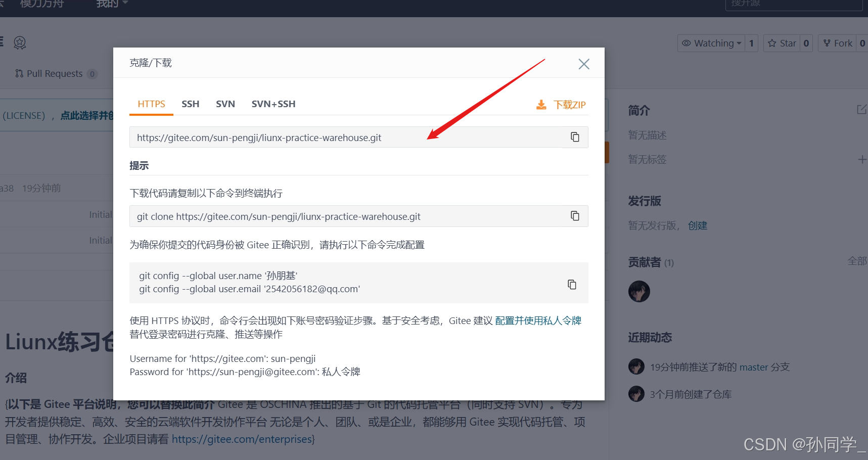Close the clone/download dialog
868x460 pixels.
click(x=584, y=64)
